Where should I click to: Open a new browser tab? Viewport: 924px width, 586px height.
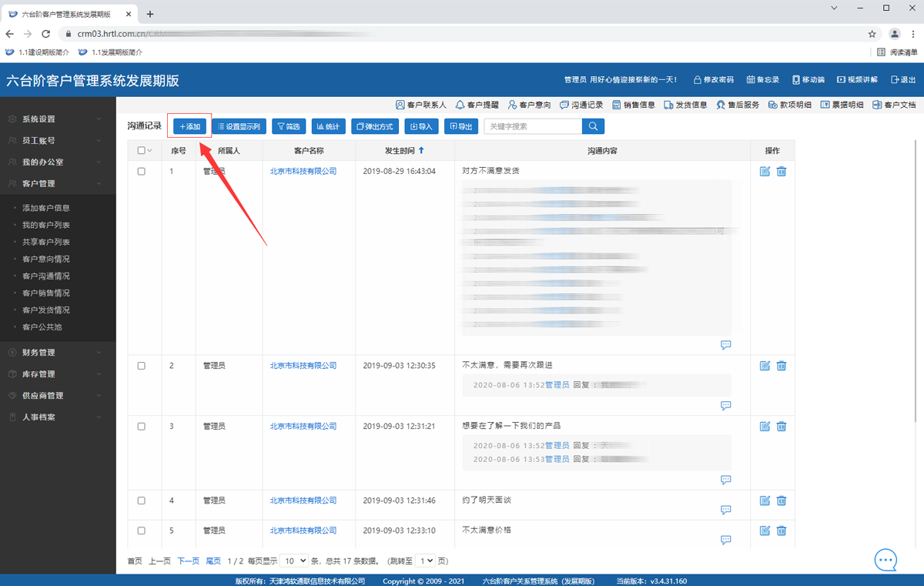[x=149, y=14]
